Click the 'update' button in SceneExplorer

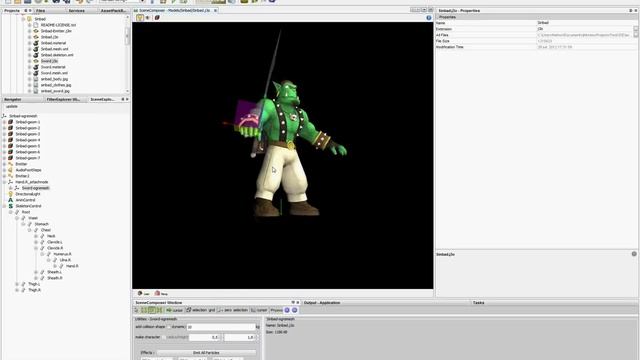tap(12, 107)
